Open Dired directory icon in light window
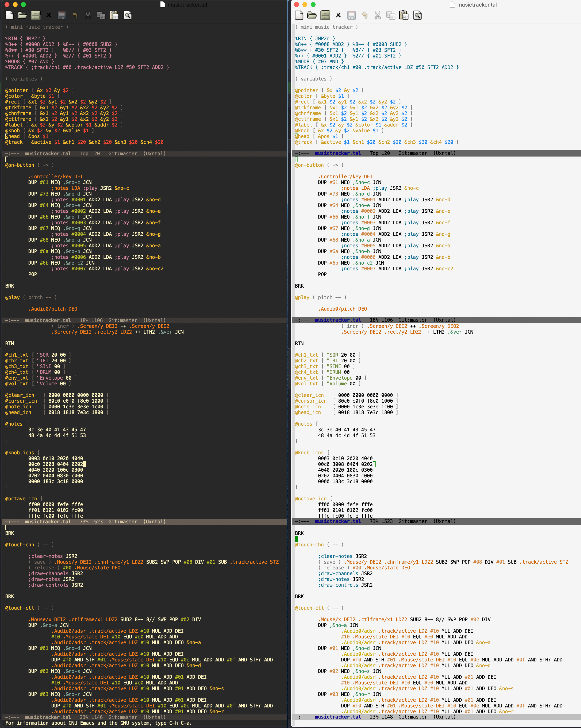The width and height of the screenshot is (581, 728). click(x=325, y=15)
